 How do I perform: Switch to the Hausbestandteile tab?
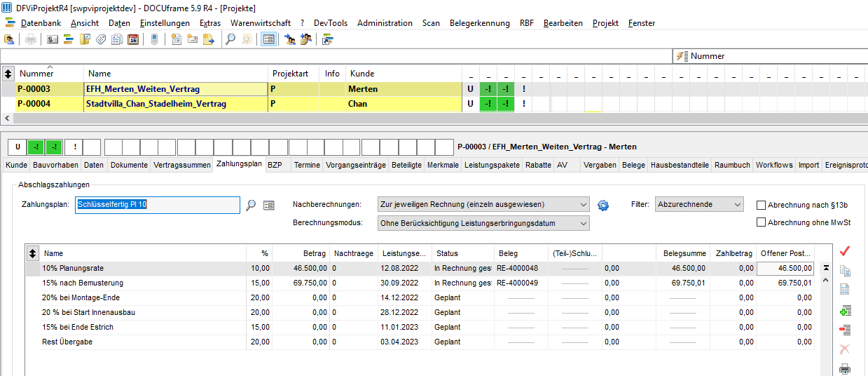pyautogui.click(x=680, y=166)
